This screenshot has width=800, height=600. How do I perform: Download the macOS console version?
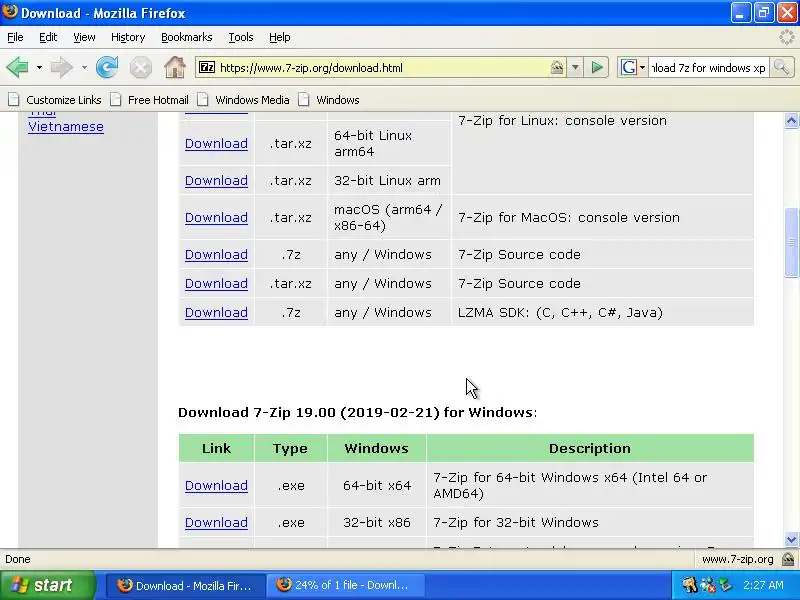(x=216, y=217)
